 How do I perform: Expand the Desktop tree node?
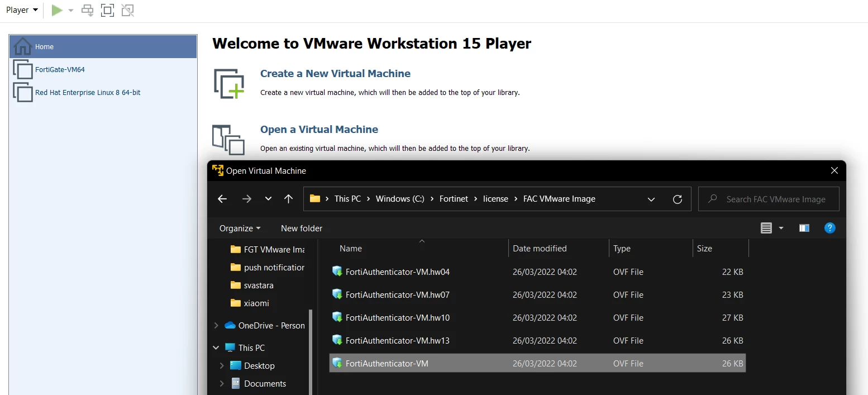pyautogui.click(x=222, y=365)
